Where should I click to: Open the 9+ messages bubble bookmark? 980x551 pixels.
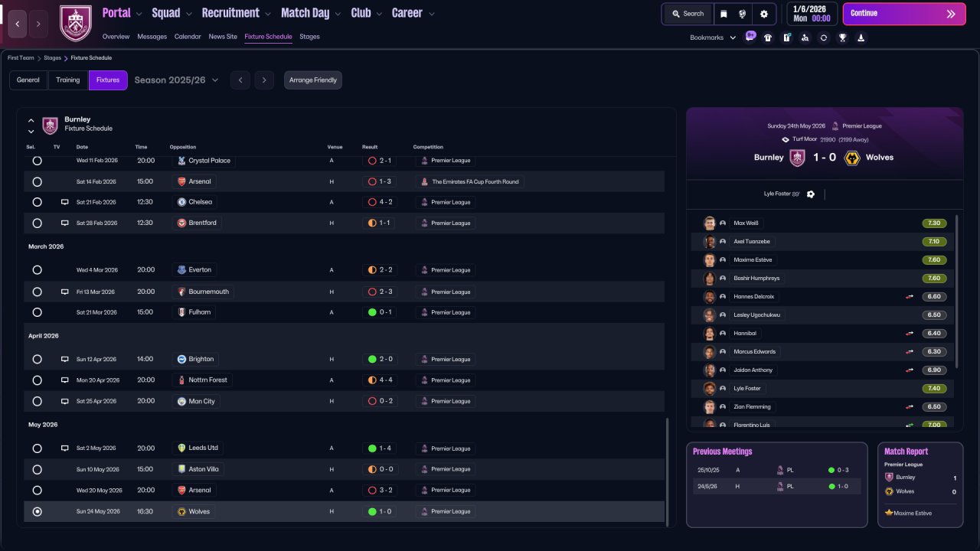[x=750, y=37]
